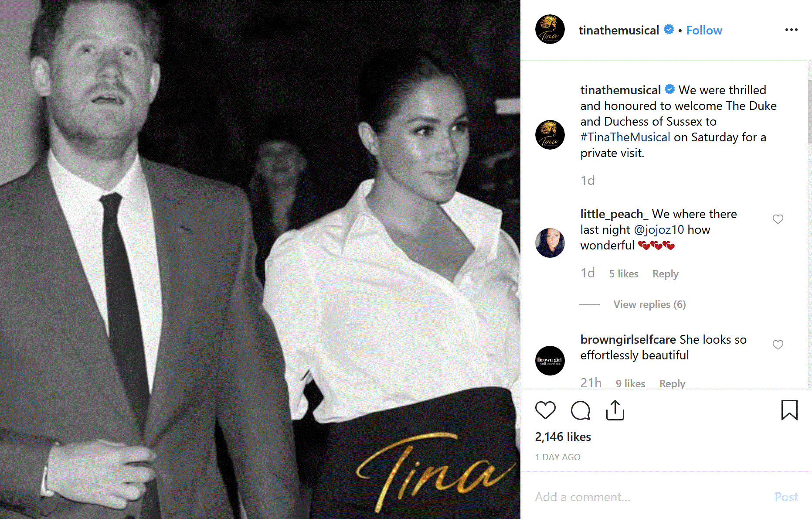Open the @jojoz10 mention link
The height and width of the screenshot is (519, 812).
tap(659, 229)
